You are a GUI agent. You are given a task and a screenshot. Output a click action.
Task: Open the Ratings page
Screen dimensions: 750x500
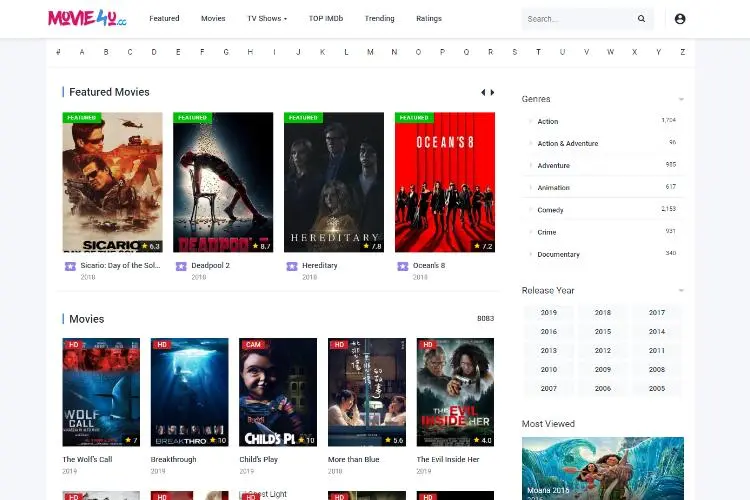tap(429, 18)
